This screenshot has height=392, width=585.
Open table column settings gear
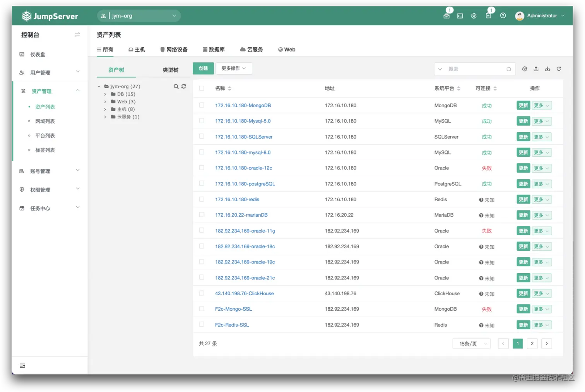click(525, 69)
